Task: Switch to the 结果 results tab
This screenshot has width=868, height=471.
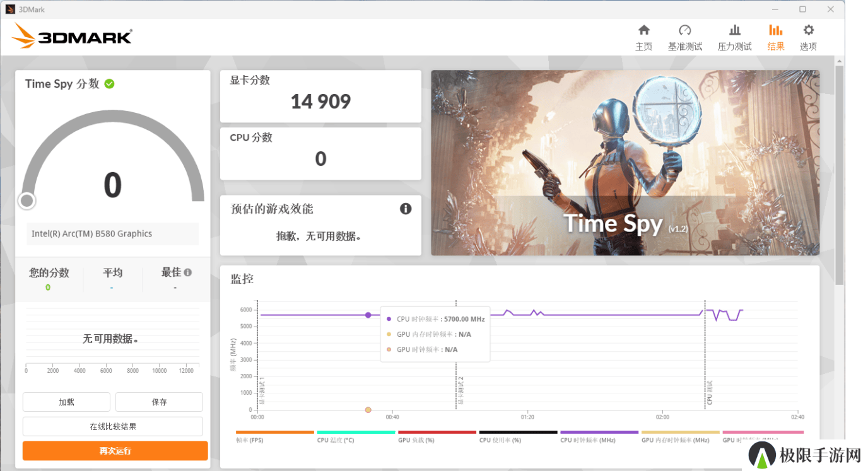Action: (776, 38)
